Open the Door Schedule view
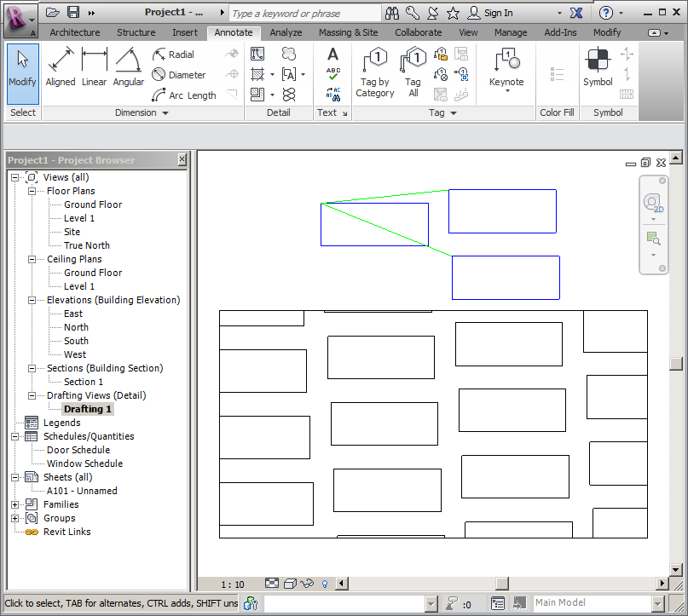Viewport: 688px width, 616px height. click(x=78, y=450)
